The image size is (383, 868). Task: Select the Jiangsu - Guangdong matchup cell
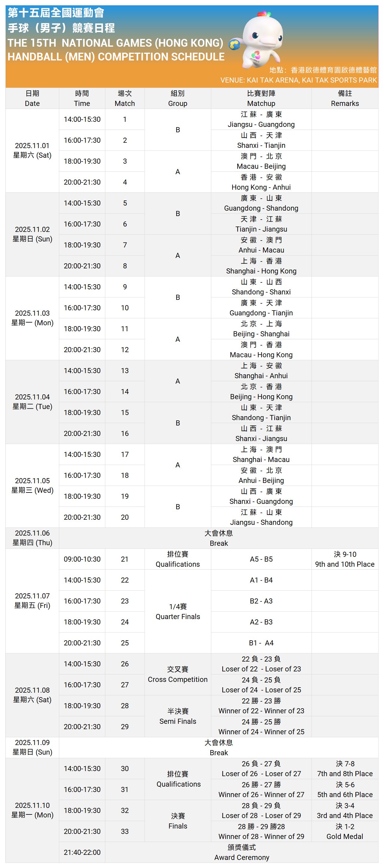pos(261,119)
